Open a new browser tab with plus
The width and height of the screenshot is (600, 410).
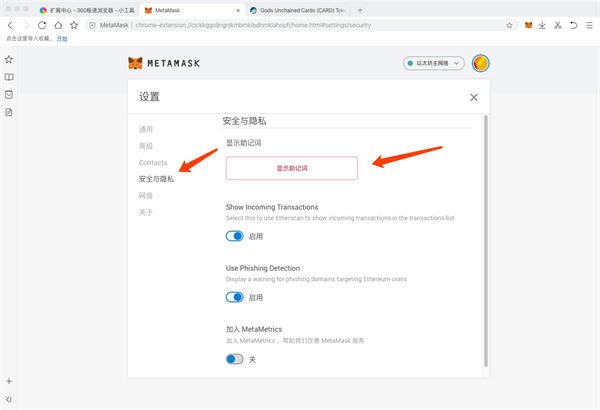(360, 10)
